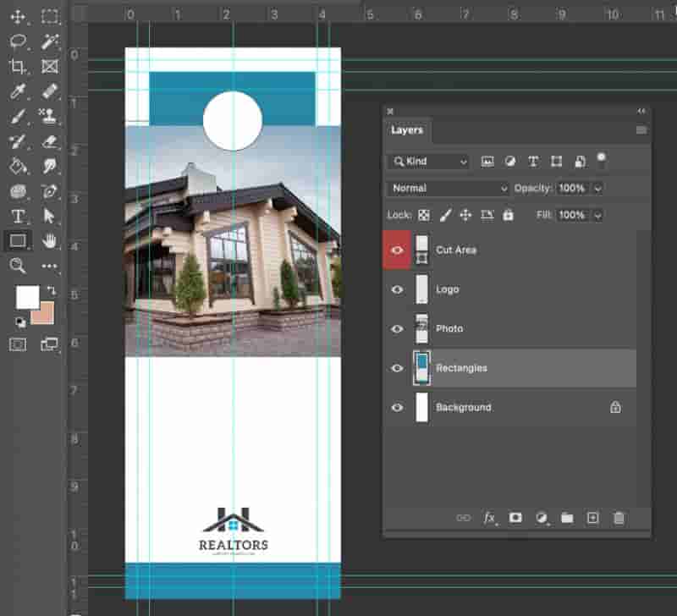The image size is (677, 616).
Task: Select the Clone Stamp tool
Action: point(49,117)
